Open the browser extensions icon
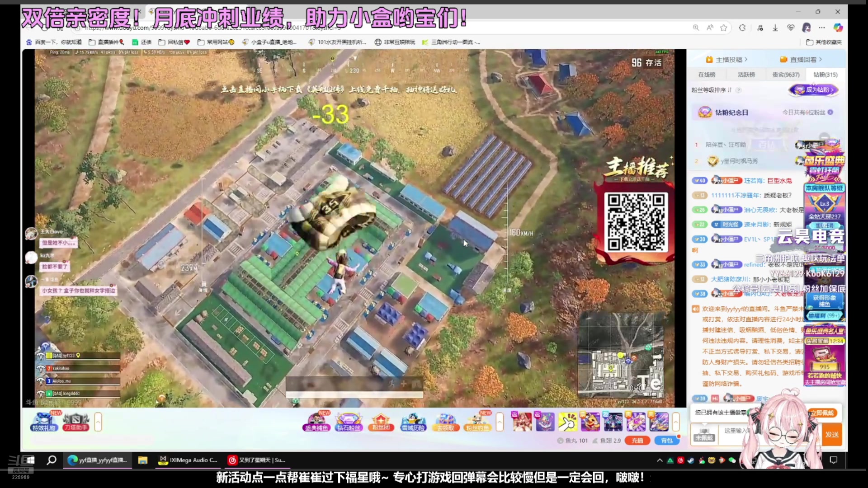 tap(742, 28)
